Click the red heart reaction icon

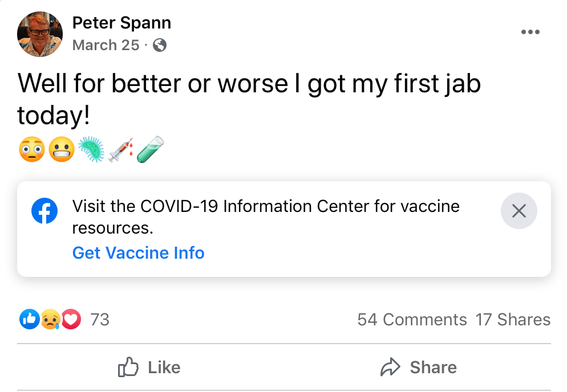tap(71, 320)
